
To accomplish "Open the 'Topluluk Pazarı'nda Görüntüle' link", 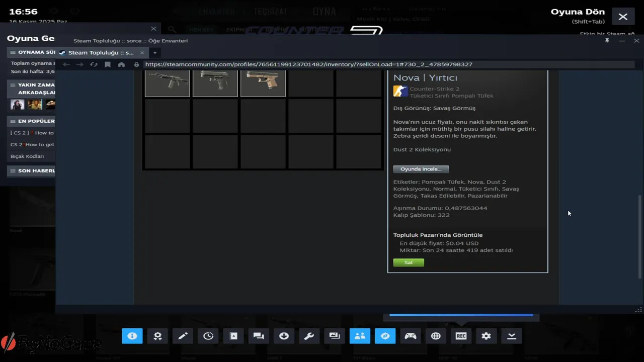I will (x=438, y=235).
